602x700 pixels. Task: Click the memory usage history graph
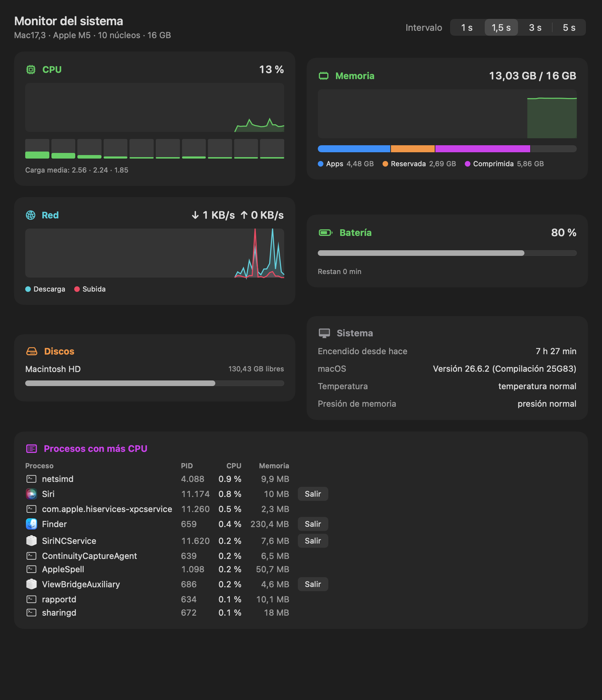pos(447,114)
